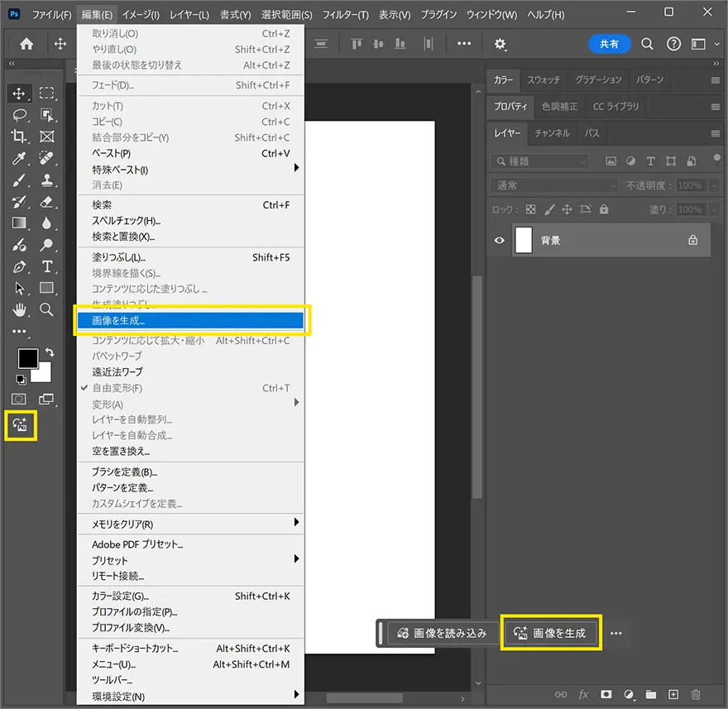Select the Frame tool
The width and height of the screenshot is (728, 709).
pyautogui.click(x=46, y=137)
